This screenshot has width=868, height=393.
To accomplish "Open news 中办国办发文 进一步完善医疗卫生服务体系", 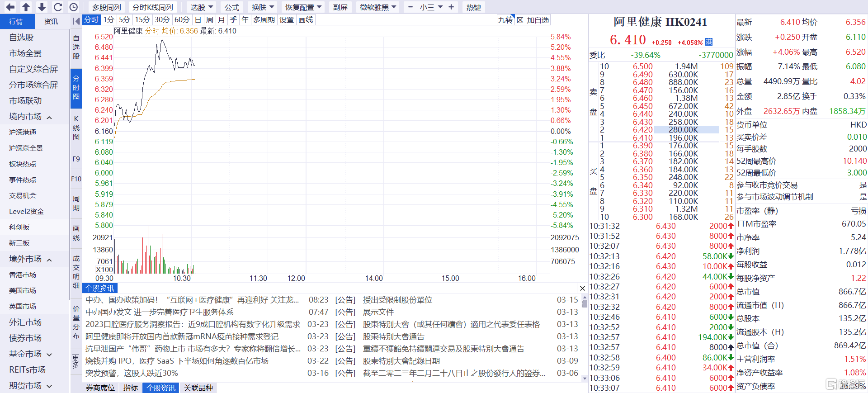I will pyautogui.click(x=160, y=312).
